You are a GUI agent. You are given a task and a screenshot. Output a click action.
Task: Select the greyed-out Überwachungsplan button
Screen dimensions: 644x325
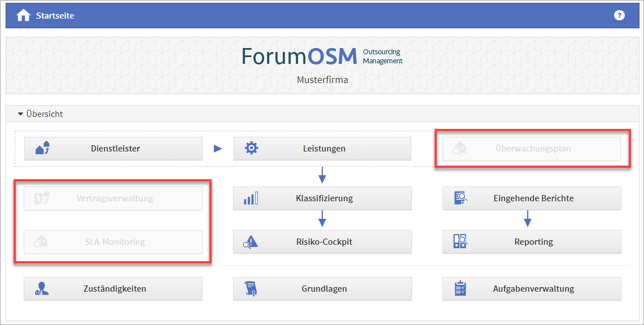pos(533,149)
